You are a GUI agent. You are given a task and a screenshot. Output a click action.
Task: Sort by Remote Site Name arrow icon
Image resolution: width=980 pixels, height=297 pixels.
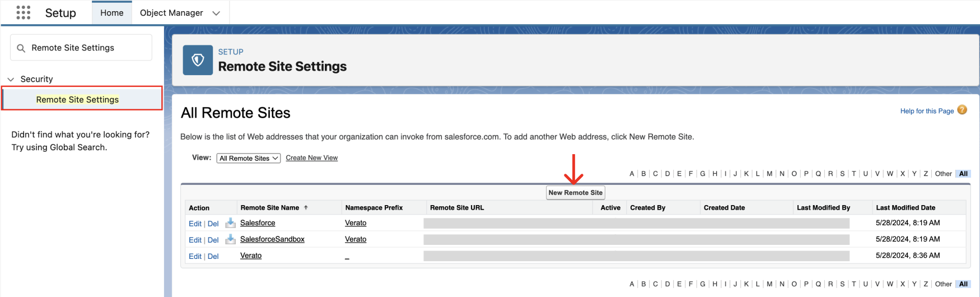pos(306,207)
